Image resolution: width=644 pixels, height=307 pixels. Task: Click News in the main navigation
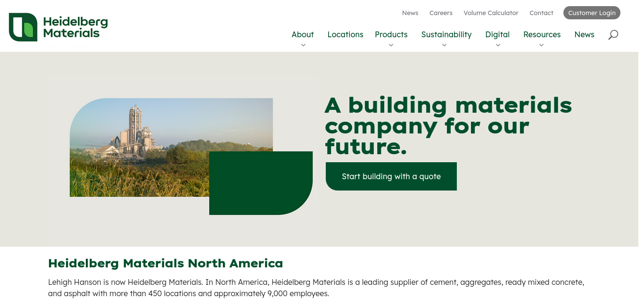[584, 34]
